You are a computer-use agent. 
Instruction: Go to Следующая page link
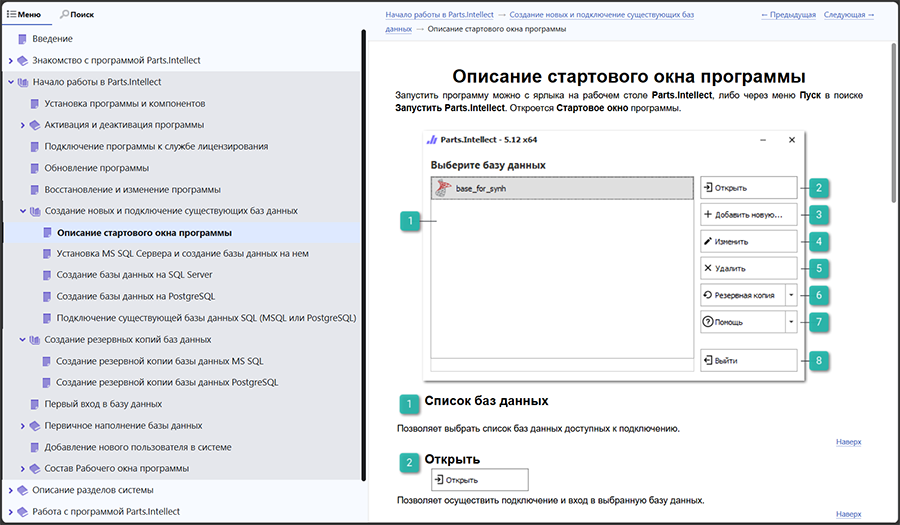tap(849, 15)
